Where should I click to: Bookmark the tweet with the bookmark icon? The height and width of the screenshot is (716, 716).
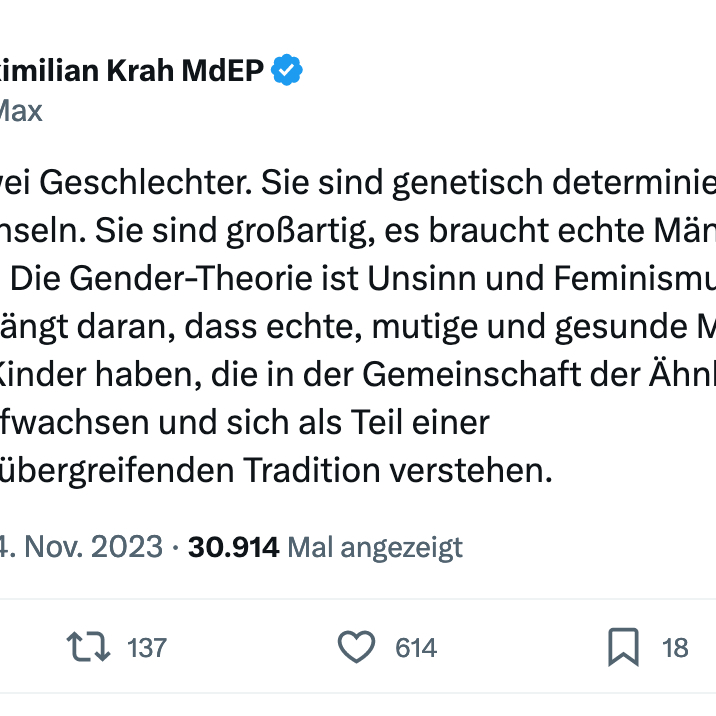click(623, 648)
